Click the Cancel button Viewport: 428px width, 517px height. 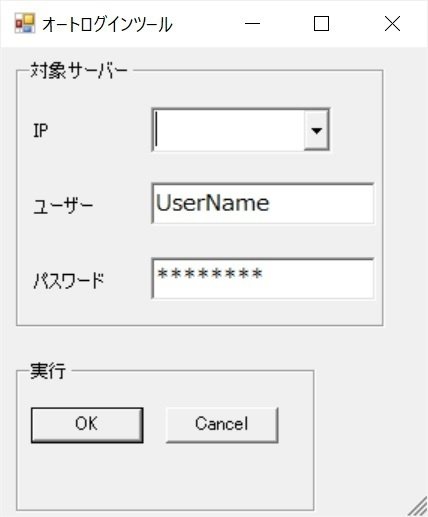[x=222, y=425]
